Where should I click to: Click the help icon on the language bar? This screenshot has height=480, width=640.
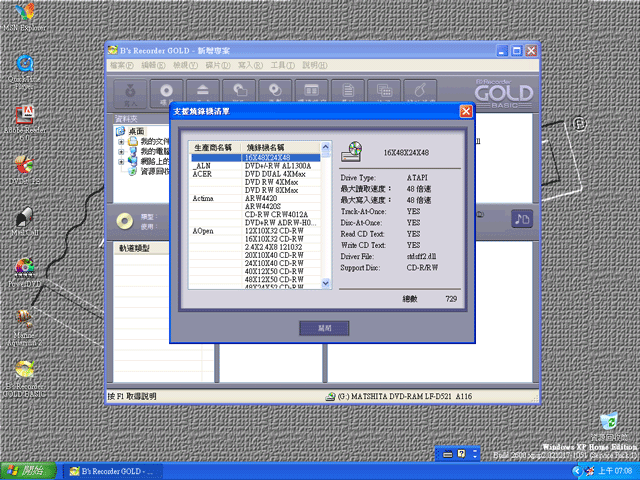[461, 454]
